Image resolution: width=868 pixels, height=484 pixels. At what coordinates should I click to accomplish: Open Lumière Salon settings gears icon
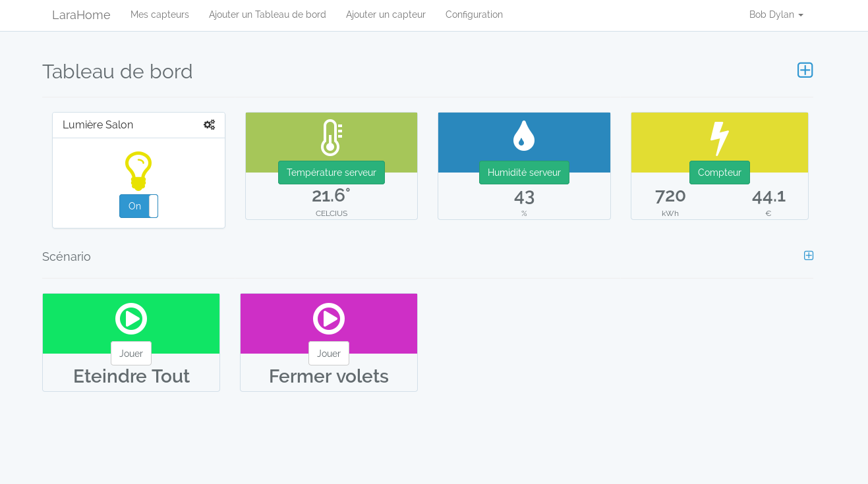pos(209,124)
